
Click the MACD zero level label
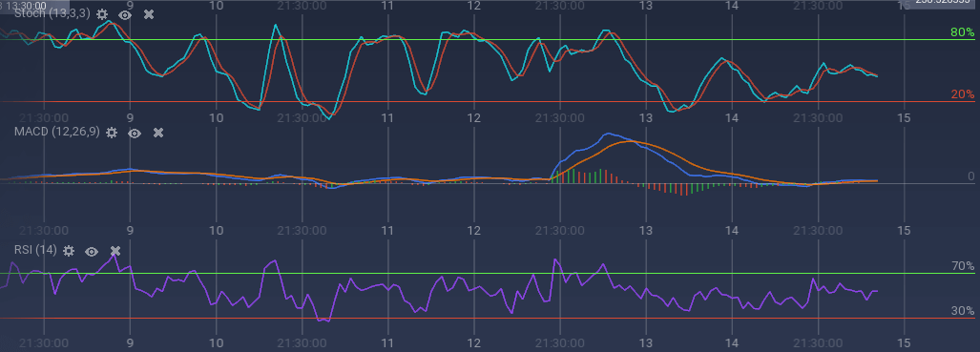(x=970, y=176)
